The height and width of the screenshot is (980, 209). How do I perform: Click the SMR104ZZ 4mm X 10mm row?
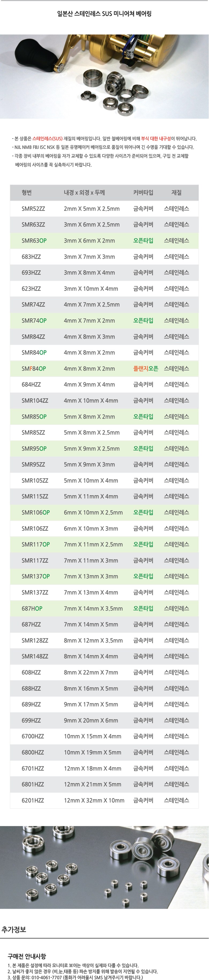coord(104,401)
